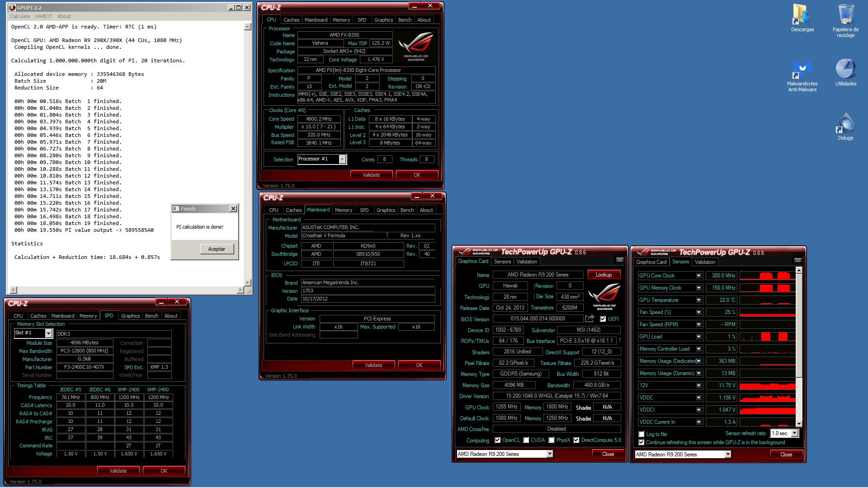This screenshot has width=868, height=488.
Task: Click BIOS version share icon in GPU-Z
Action: click(x=590, y=319)
